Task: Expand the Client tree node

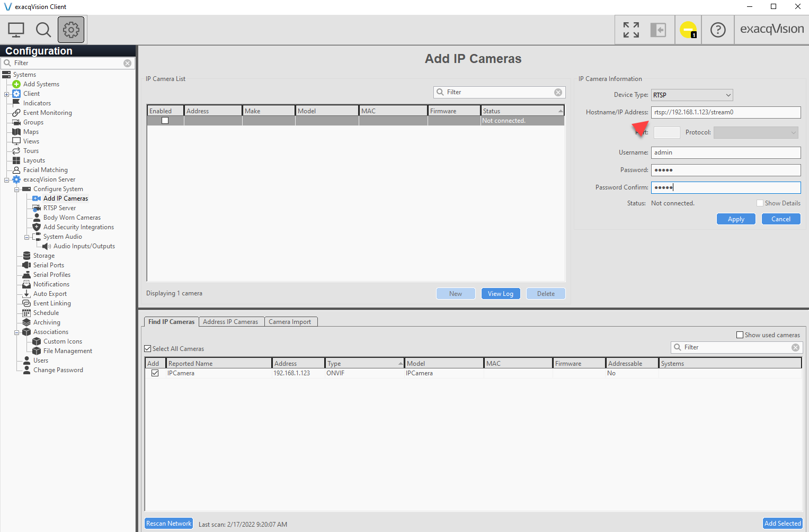Action: [x=6, y=94]
